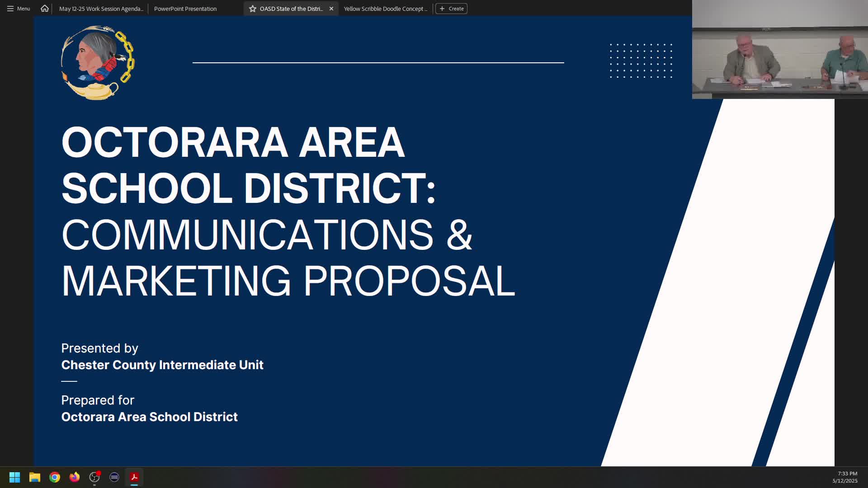
Task: Switch to the PowerPoint Presentation tab
Action: [x=185, y=9]
